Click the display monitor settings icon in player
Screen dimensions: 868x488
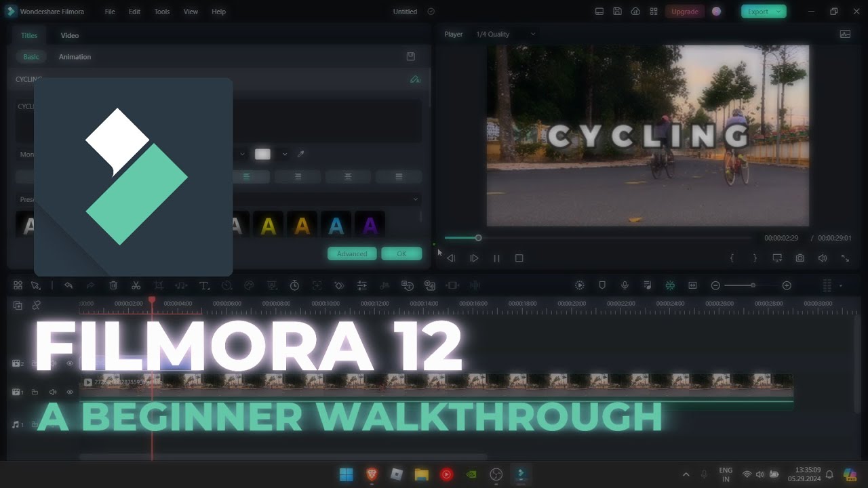(x=777, y=258)
